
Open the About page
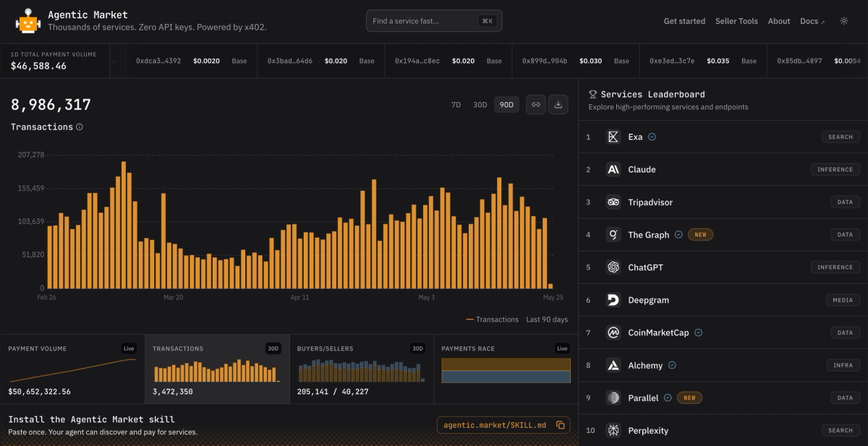[779, 21]
